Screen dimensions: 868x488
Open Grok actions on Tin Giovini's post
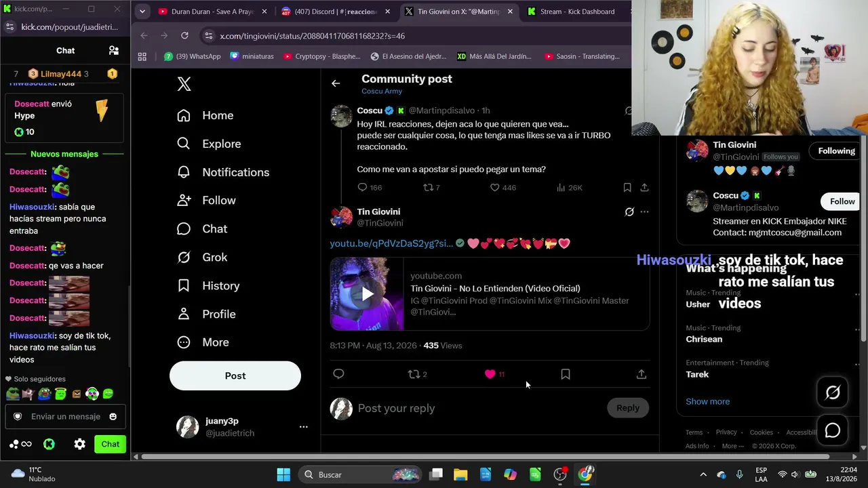(629, 212)
